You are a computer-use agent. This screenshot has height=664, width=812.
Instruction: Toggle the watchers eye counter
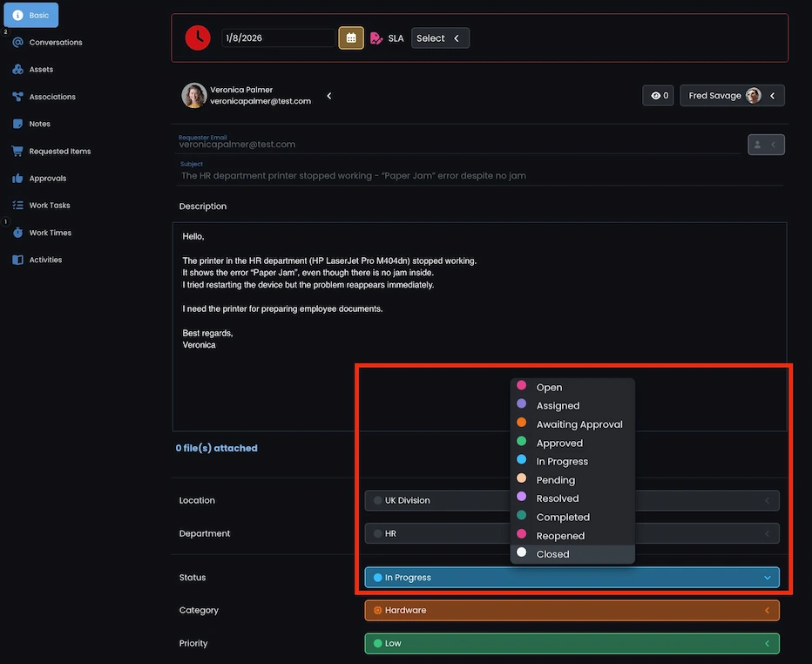659,95
